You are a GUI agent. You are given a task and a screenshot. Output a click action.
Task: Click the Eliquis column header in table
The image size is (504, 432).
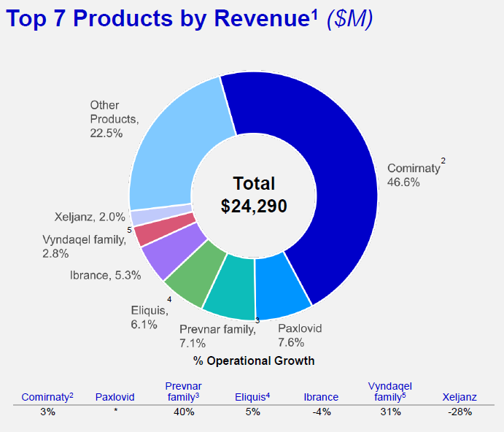pyautogui.click(x=252, y=397)
